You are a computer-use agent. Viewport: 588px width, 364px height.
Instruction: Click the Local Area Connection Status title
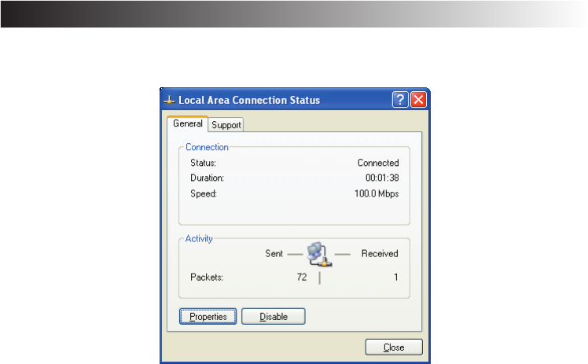pos(249,100)
